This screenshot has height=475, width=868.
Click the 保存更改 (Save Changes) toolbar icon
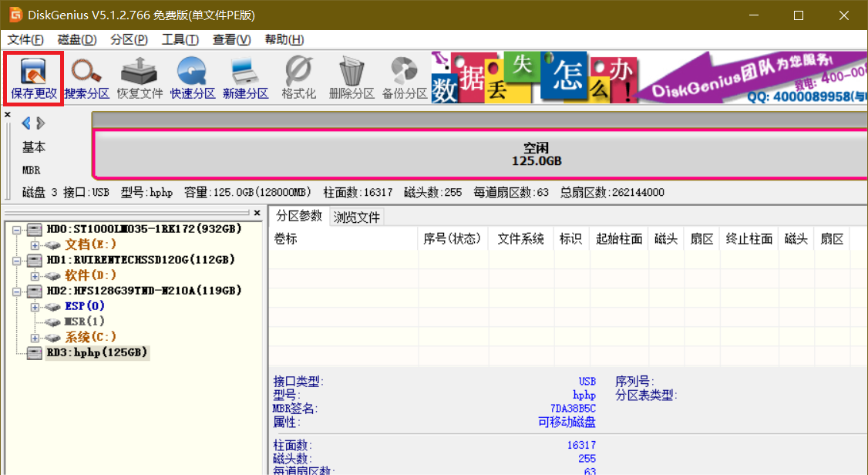click(34, 79)
